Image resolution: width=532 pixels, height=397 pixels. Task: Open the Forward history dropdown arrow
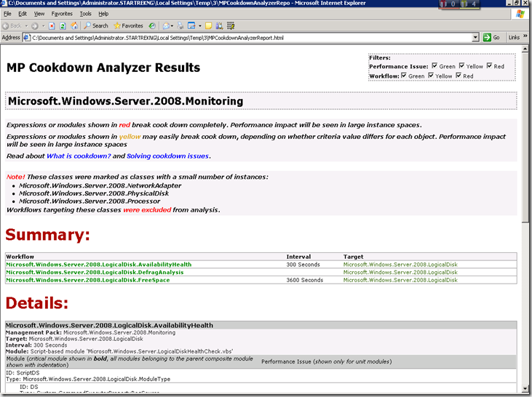click(x=43, y=25)
